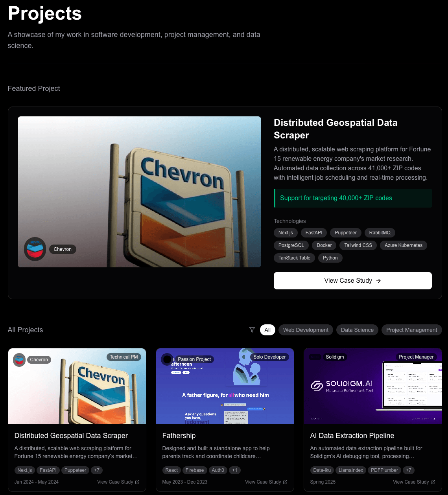
Task: Select the All filter pill
Action: 267,330
